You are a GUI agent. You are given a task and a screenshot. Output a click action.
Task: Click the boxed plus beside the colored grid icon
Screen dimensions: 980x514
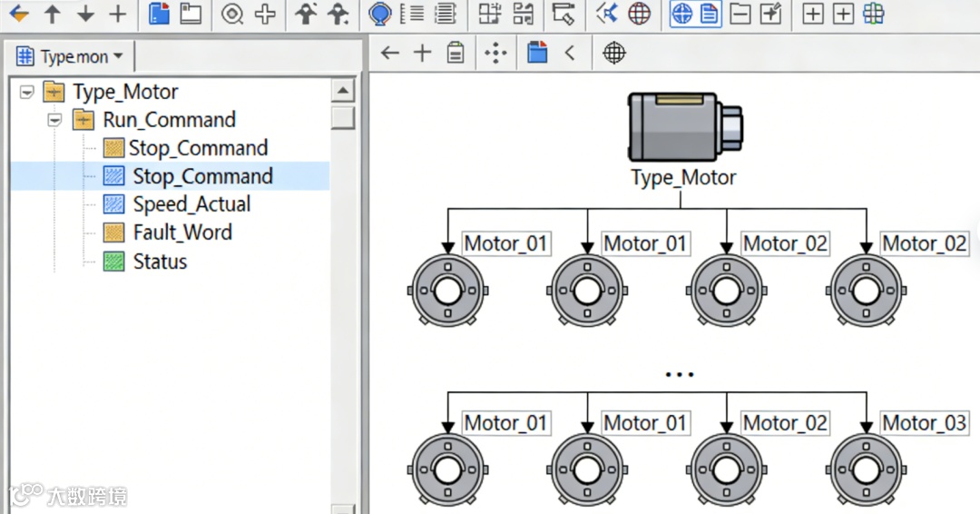coord(843,14)
